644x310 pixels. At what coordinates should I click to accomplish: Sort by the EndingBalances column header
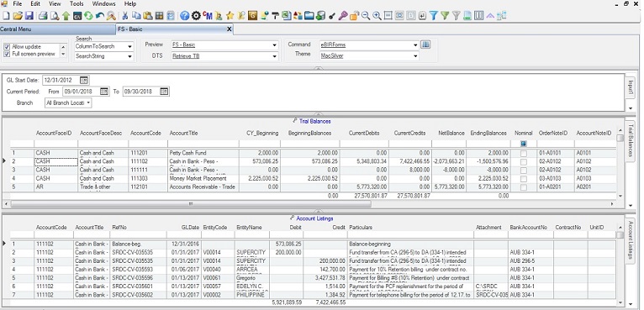tap(488, 133)
